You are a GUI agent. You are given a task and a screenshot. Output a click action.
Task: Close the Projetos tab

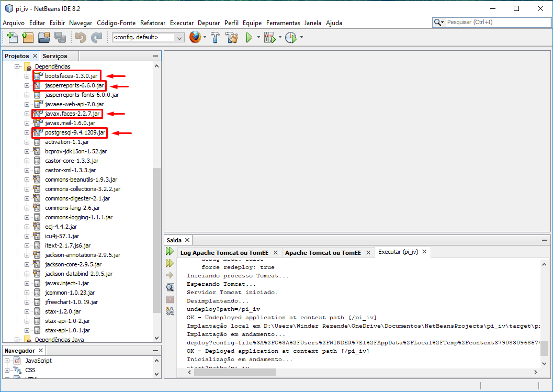click(x=35, y=56)
